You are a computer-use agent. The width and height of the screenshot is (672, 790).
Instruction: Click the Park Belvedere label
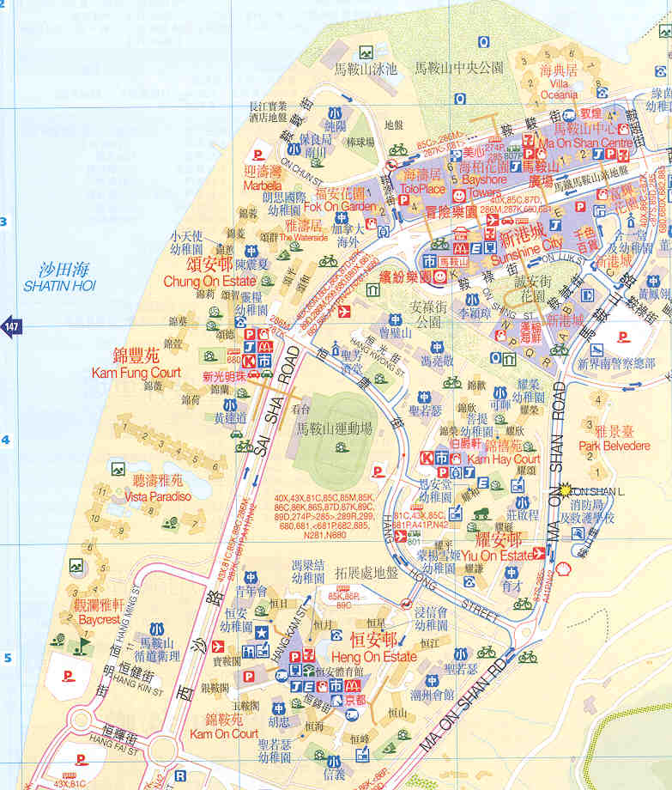pos(614,446)
